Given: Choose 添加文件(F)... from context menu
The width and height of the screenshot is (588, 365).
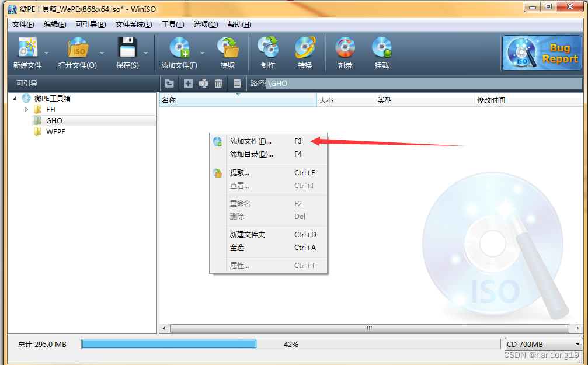Looking at the screenshot, I should 269,141.
